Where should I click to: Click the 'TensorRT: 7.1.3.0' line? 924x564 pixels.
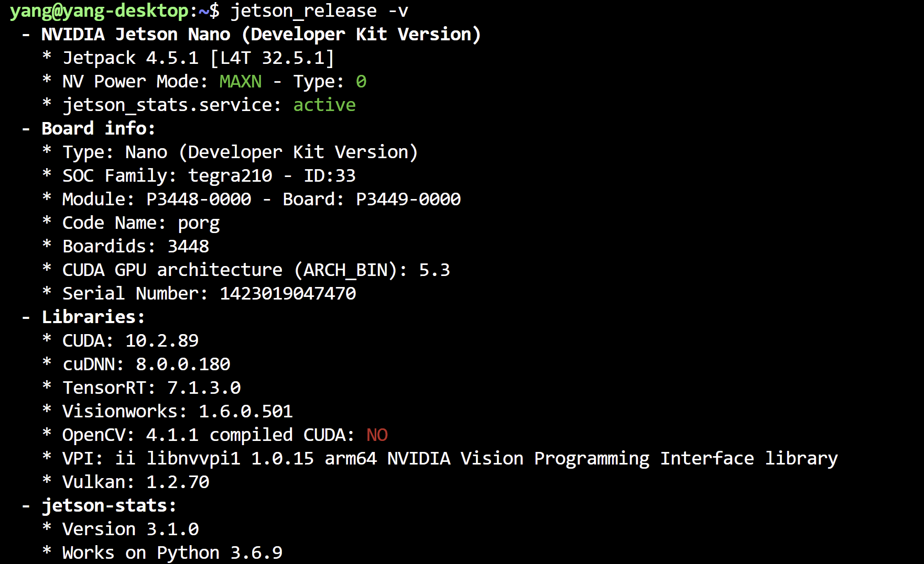tap(151, 388)
